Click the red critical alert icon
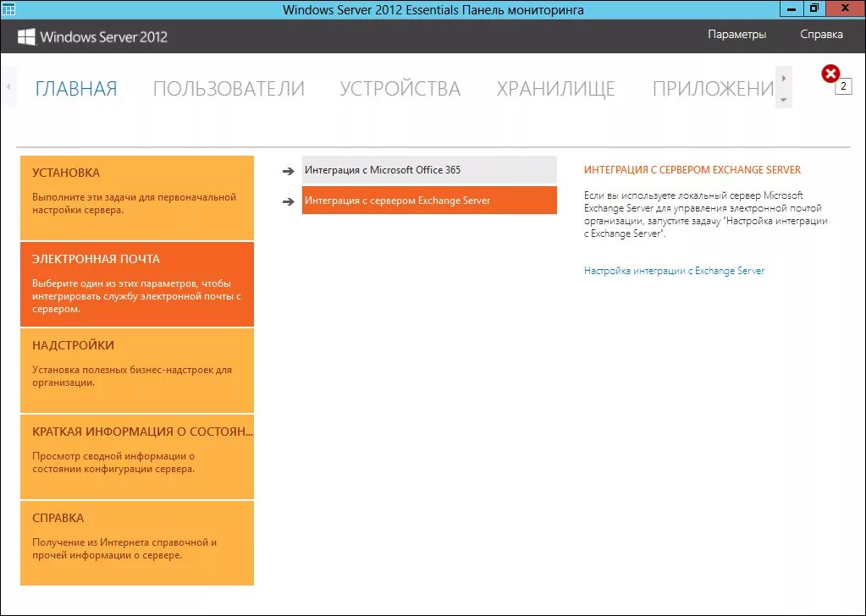The image size is (866, 616). pyautogui.click(x=830, y=74)
